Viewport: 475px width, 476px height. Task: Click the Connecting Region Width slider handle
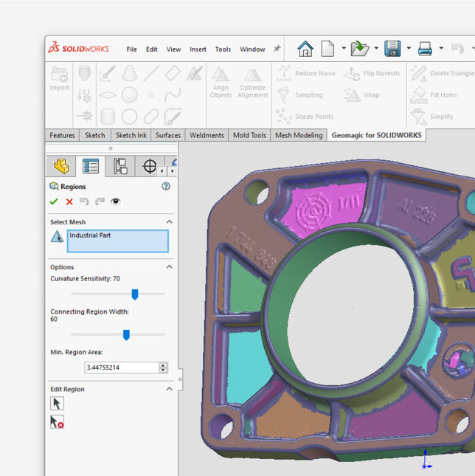click(126, 335)
